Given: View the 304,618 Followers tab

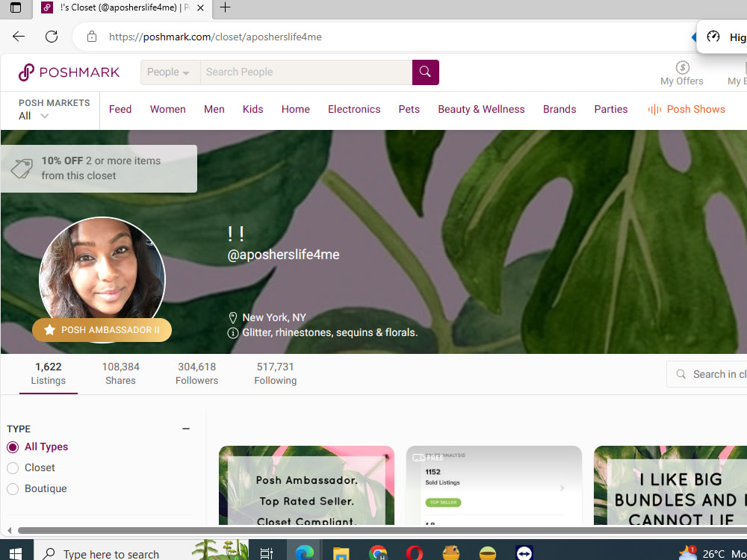Looking at the screenshot, I should point(196,374).
